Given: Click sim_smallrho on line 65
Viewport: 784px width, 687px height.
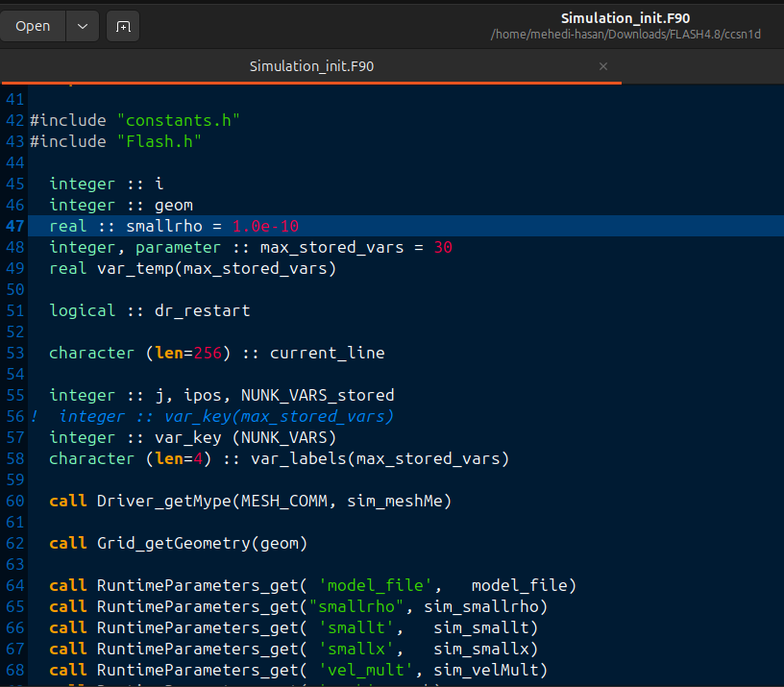Looking at the screenshot, I should (481, 606).
